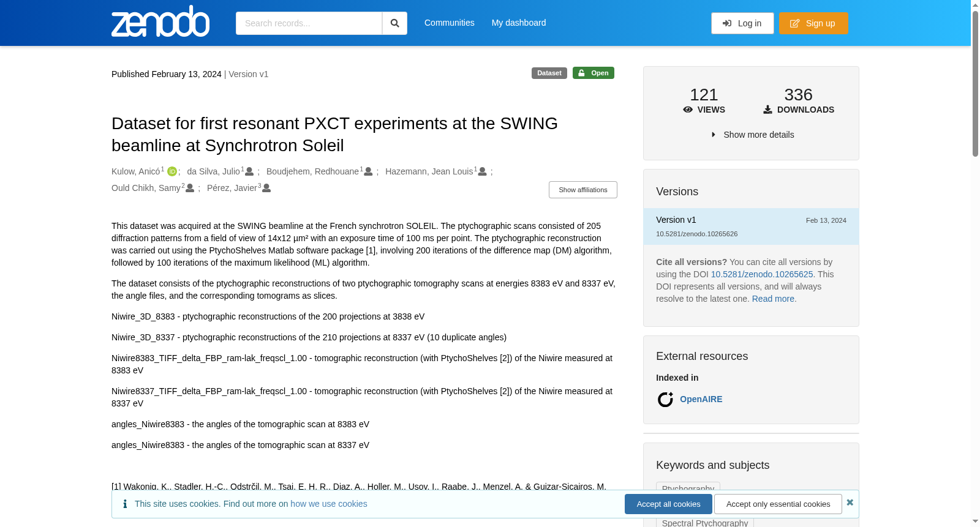The image size is (980, 527).
Task: Click the Zenodo logo
Action: click(x=160, y=21)
